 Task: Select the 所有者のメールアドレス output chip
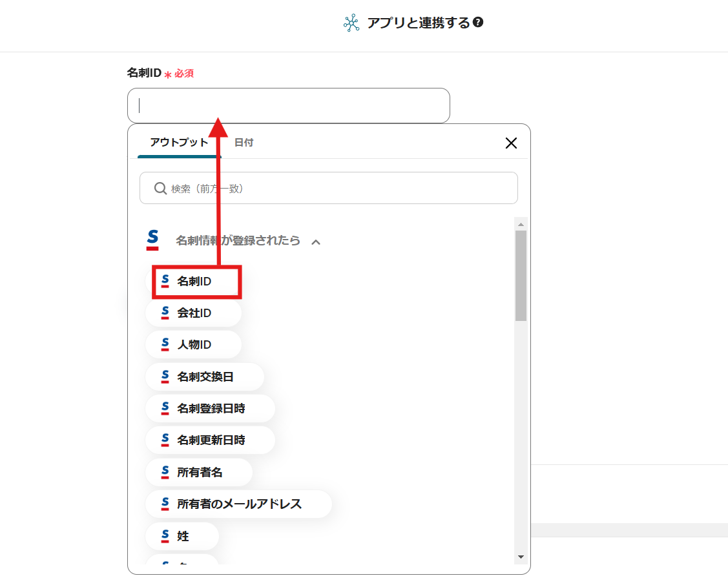238,504
